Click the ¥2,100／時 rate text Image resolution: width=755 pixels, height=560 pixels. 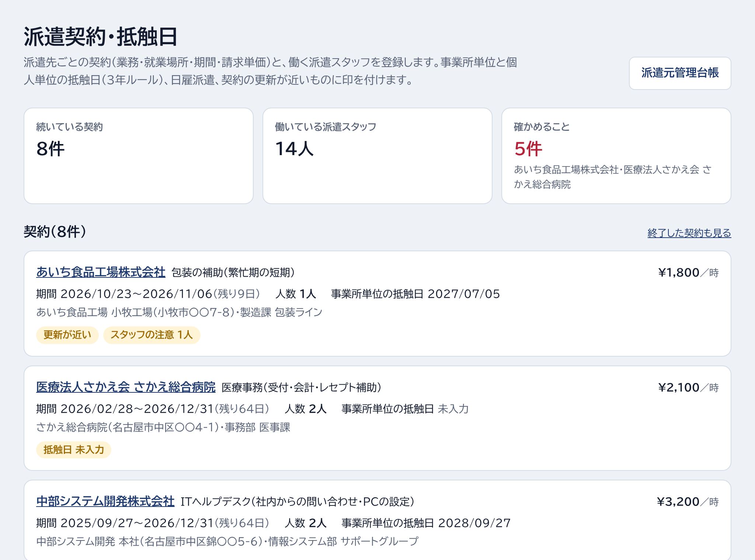pos(688,388)
